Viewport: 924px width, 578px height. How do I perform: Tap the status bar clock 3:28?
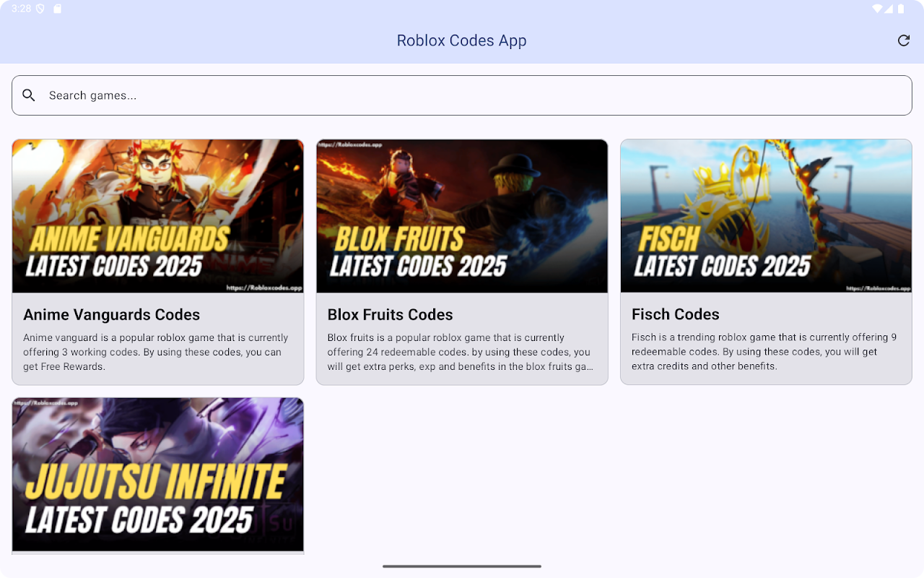[21, 9]
